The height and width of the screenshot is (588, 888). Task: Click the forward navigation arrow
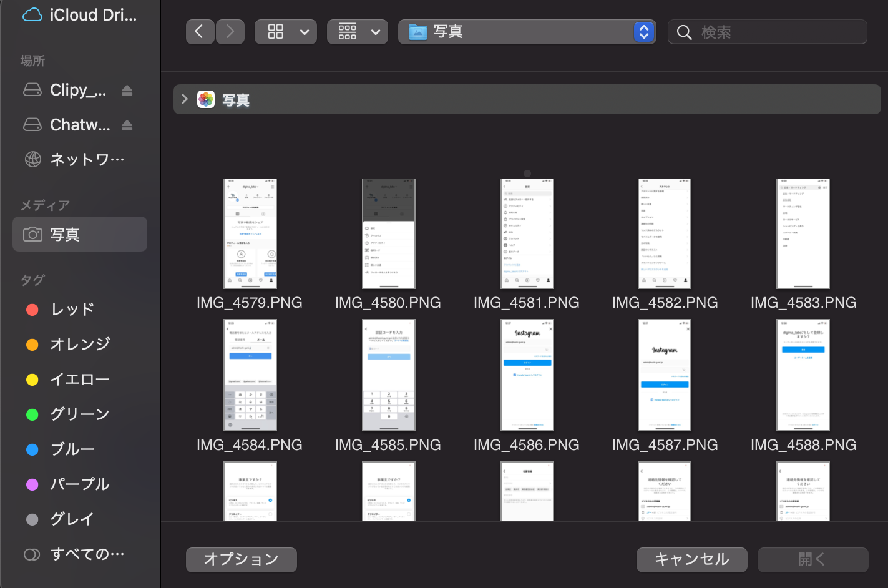230,32
